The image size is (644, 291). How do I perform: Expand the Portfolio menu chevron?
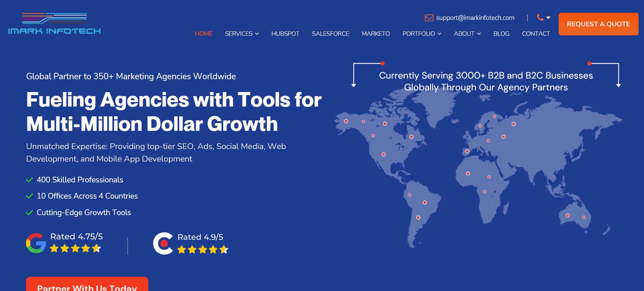439,34
